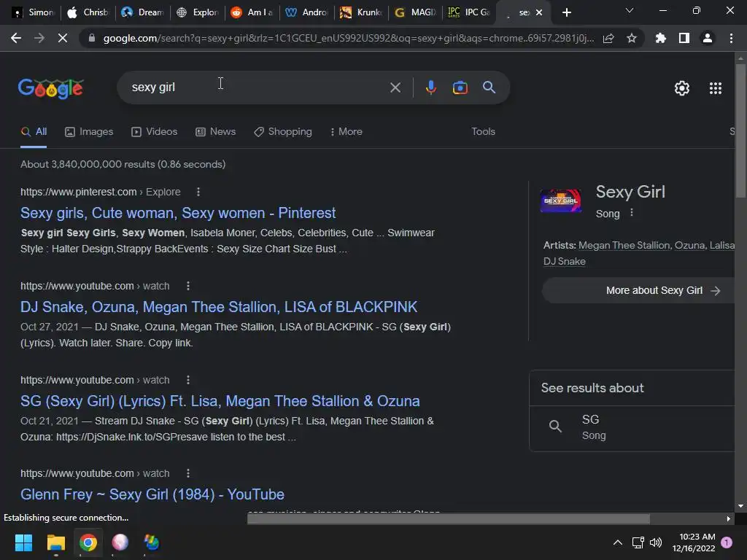Expand the More search filter menu
Viewport: 747px width, 560px height.
[x=347, y=132]
